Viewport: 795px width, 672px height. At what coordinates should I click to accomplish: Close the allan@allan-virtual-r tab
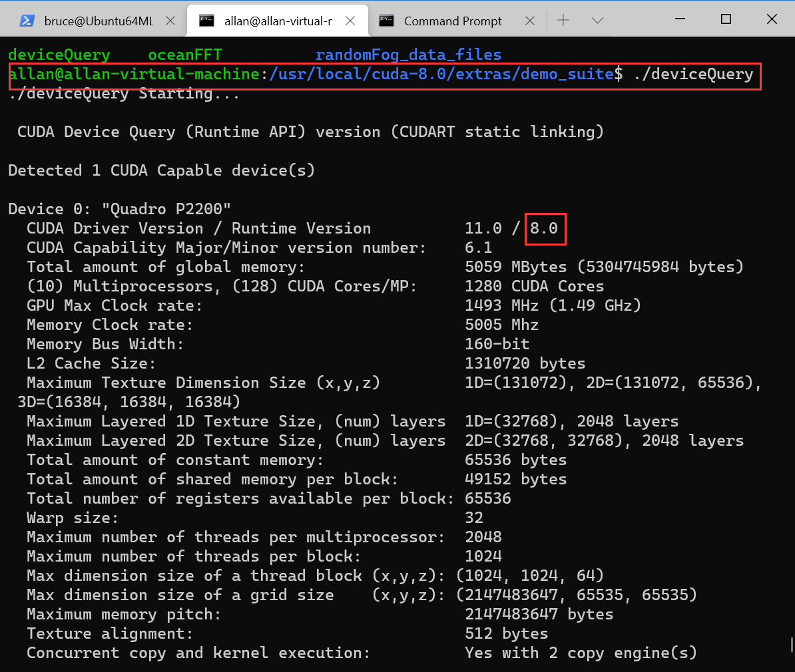pos(350,21)
